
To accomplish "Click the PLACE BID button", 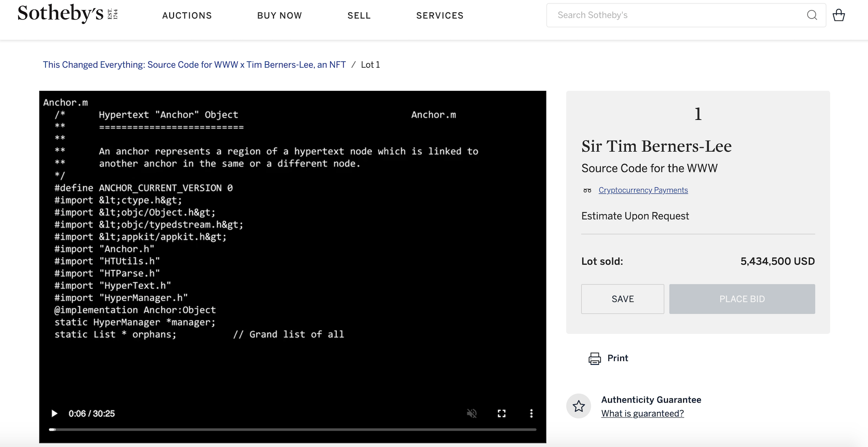I will (742, 299).
